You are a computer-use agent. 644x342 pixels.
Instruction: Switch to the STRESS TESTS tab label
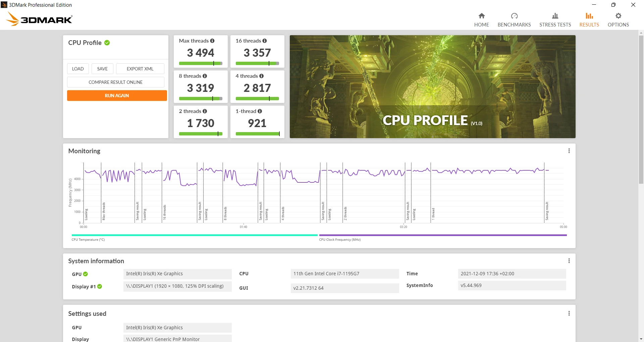(555, 25)
